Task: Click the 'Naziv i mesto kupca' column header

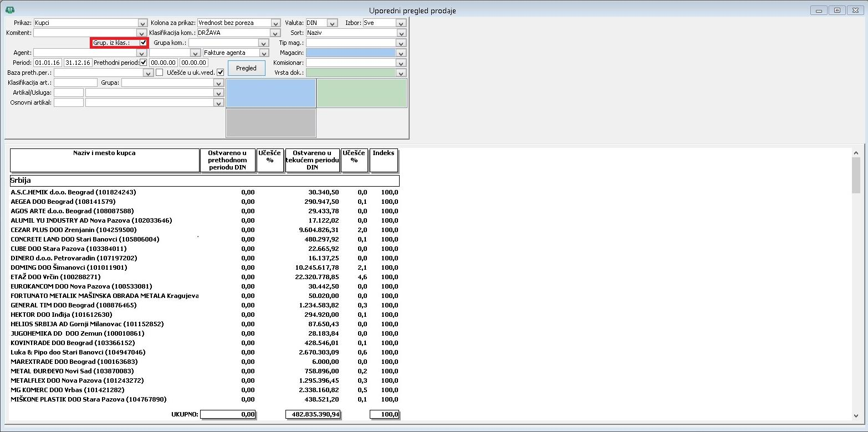Action: tap(105, 161)
